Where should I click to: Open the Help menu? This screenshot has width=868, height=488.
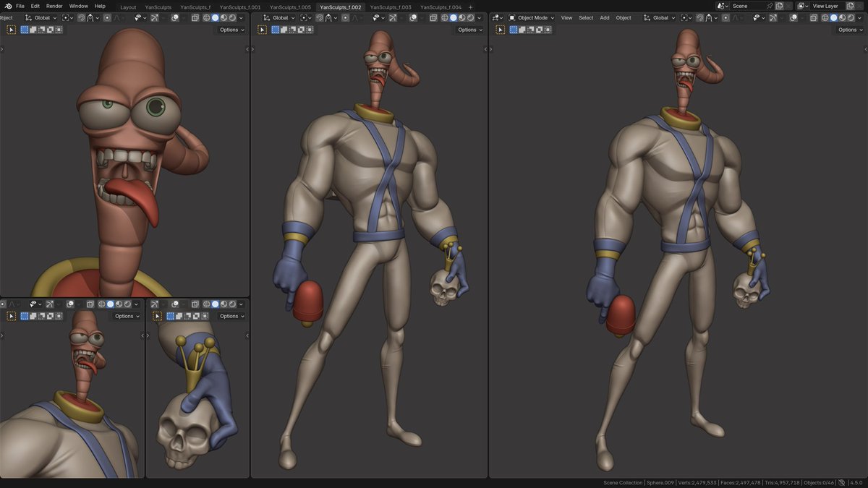pyautogui.click(x=100, y=6)
